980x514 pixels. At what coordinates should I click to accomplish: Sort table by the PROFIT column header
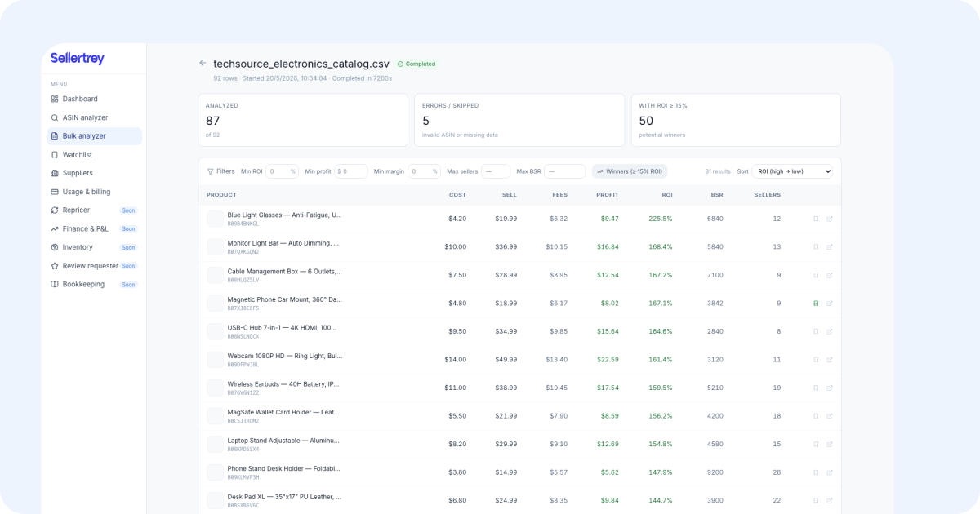[608, 195]
